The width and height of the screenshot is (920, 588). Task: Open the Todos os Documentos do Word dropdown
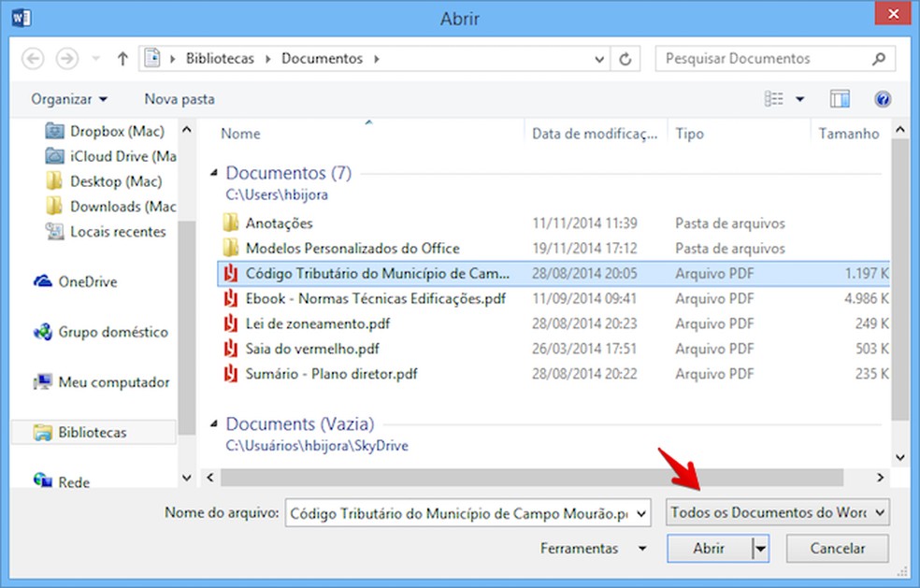pyautogui.click(x=777, y=512)
